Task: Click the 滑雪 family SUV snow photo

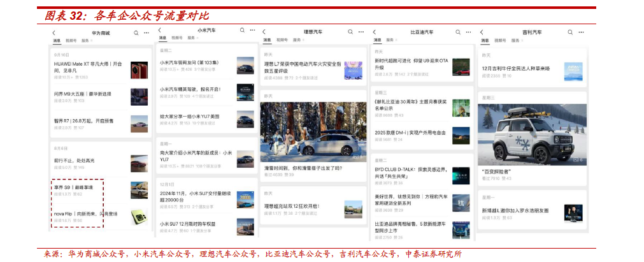Action: point(313,132)
